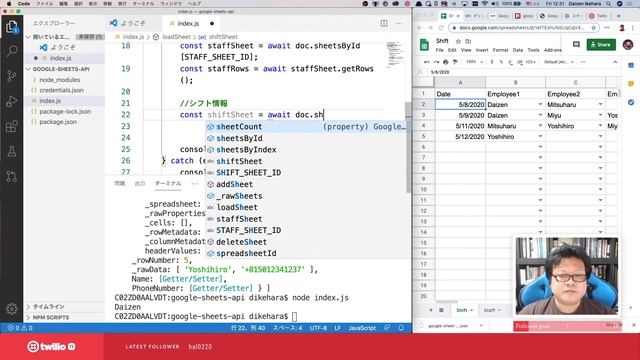Image resolution: width=640 pixels, height=360 pixels.
Task: Click Undo in Sheets toolbar
Action: click(427, 62)
